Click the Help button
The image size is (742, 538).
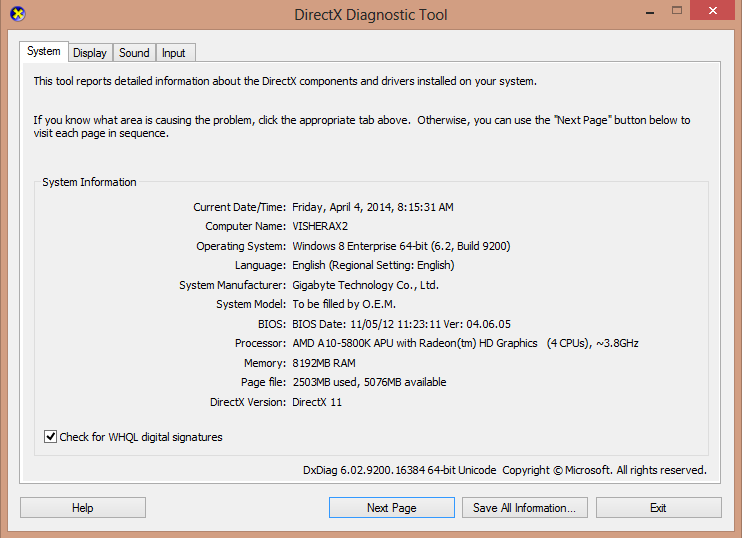pos(83,508)
